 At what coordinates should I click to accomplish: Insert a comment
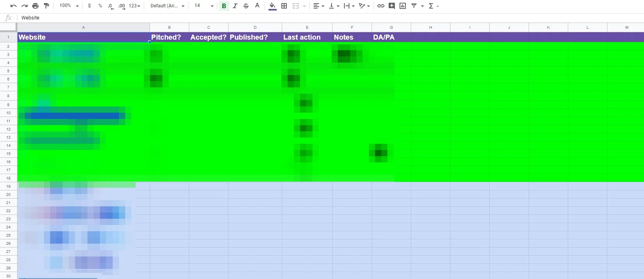[392, 6]
